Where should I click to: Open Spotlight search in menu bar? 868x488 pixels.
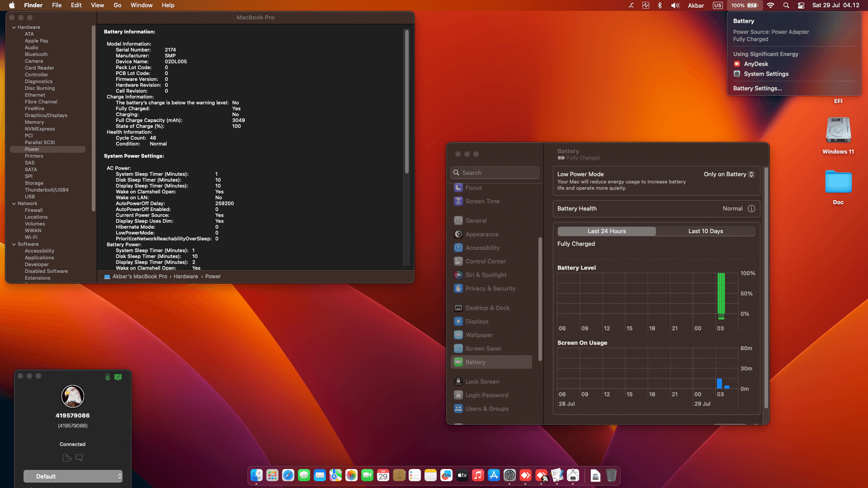click(x=786, y=5)
